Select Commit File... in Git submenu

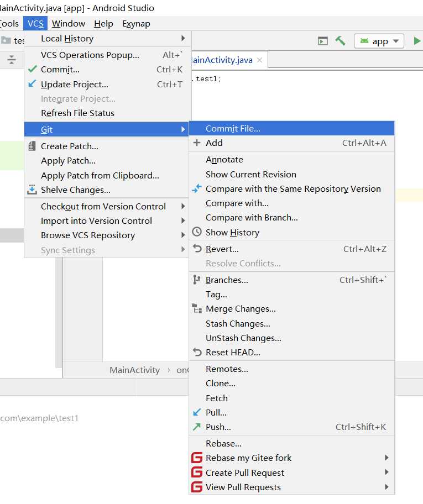coord(291,128)
